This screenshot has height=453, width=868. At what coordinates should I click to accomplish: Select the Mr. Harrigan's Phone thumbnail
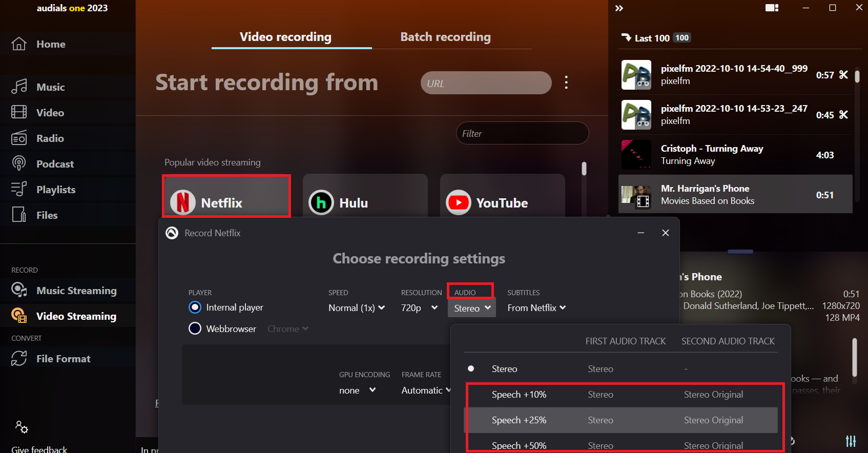click(636, 194)
